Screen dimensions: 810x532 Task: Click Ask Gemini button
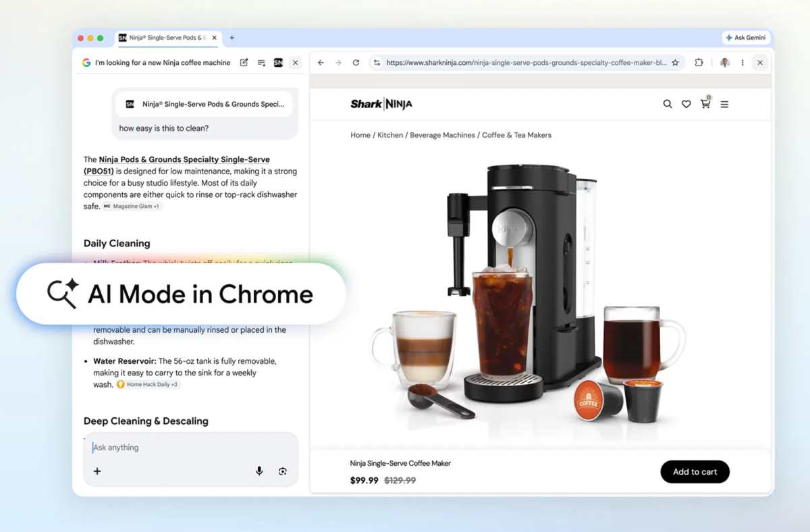pyautogui.click(x=746, y=38)
